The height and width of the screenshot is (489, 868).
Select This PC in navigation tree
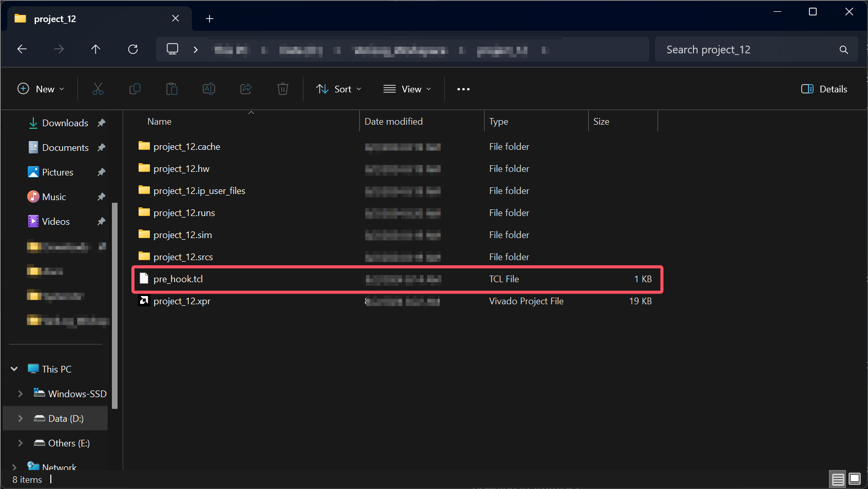(x=50, y=369)
